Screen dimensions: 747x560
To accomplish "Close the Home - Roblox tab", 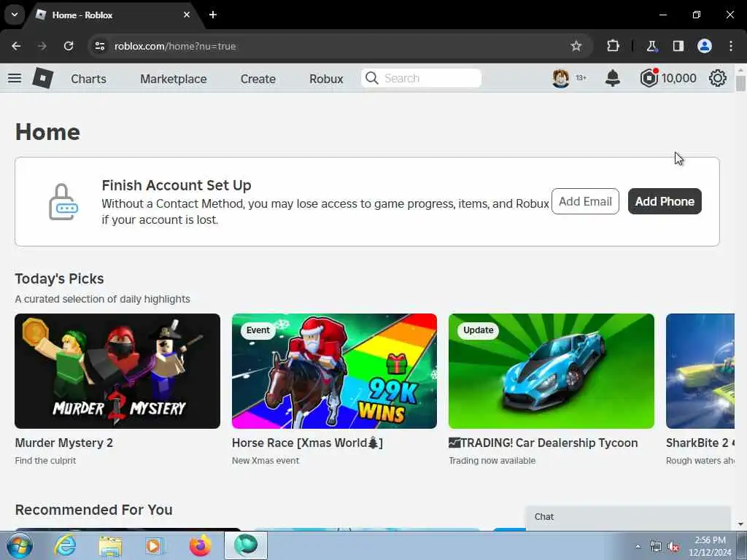I will [x=187, y=15].
